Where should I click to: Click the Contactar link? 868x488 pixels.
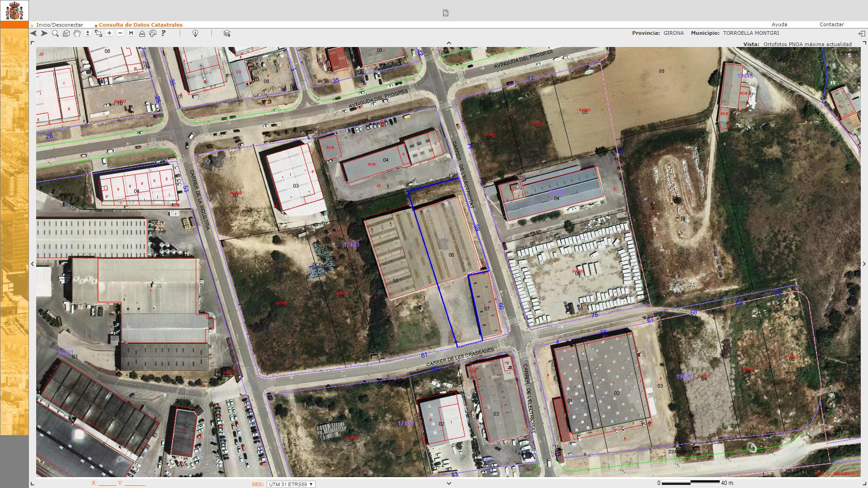point(831,24)
